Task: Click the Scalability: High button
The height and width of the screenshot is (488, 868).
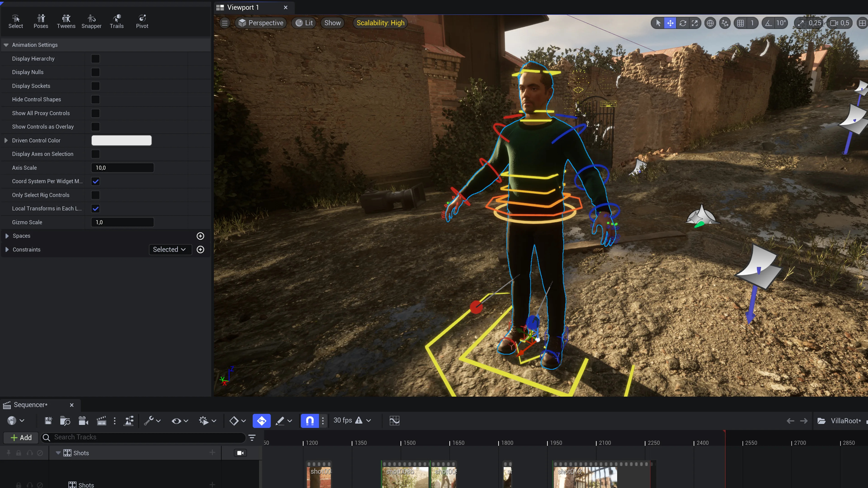Action: (380, 23)
